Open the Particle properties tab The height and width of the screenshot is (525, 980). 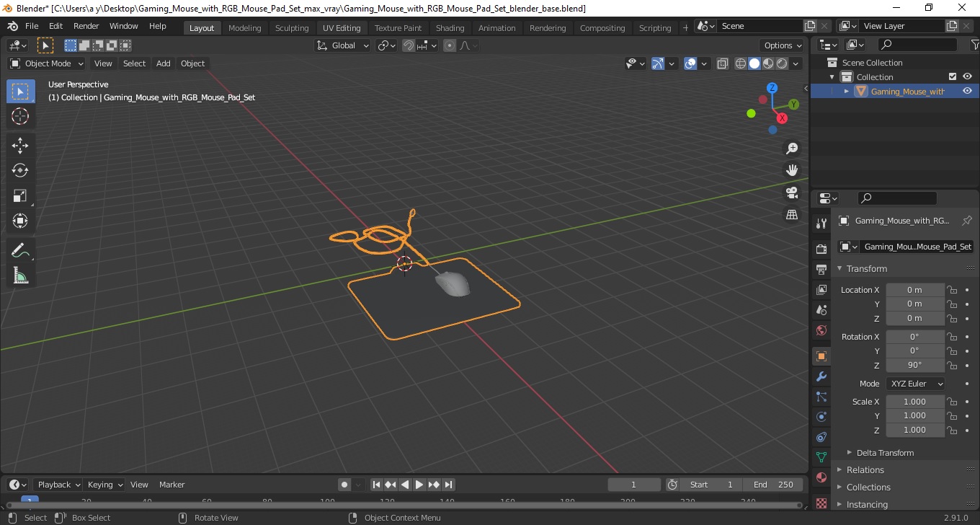coord(821,397)
